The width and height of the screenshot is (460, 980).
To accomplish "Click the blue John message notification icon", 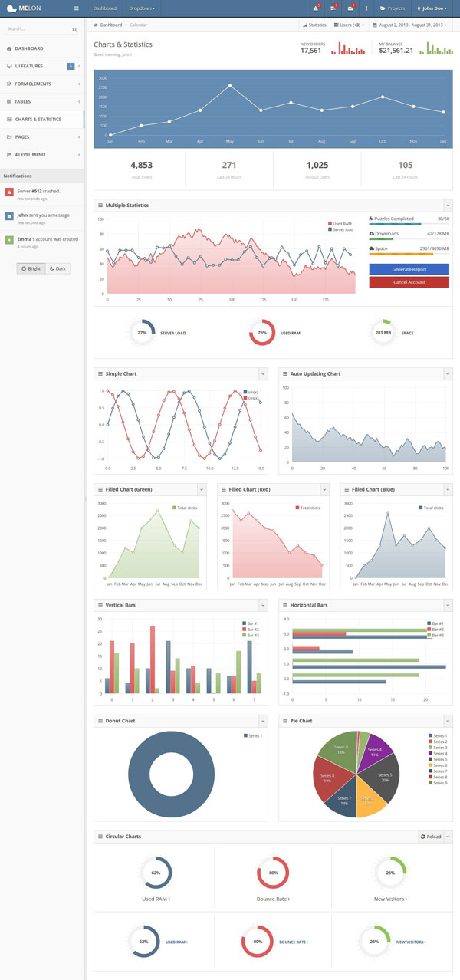I will point(8,215).
